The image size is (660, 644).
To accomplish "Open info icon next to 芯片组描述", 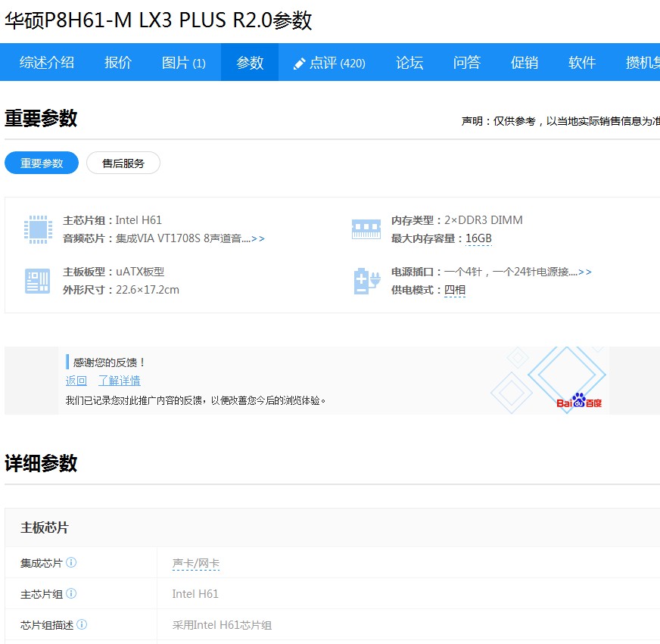I will coord(82,624).
